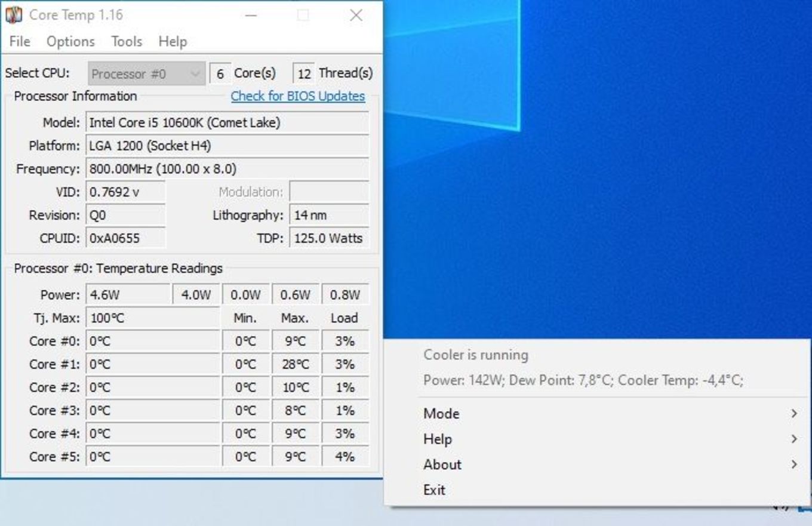Click Core #1 max temperature 28°C

[x=296, y=364]
